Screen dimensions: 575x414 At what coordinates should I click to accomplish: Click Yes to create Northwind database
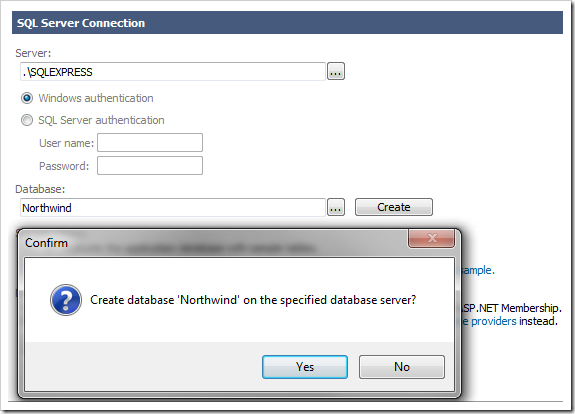tap(305, 367)
